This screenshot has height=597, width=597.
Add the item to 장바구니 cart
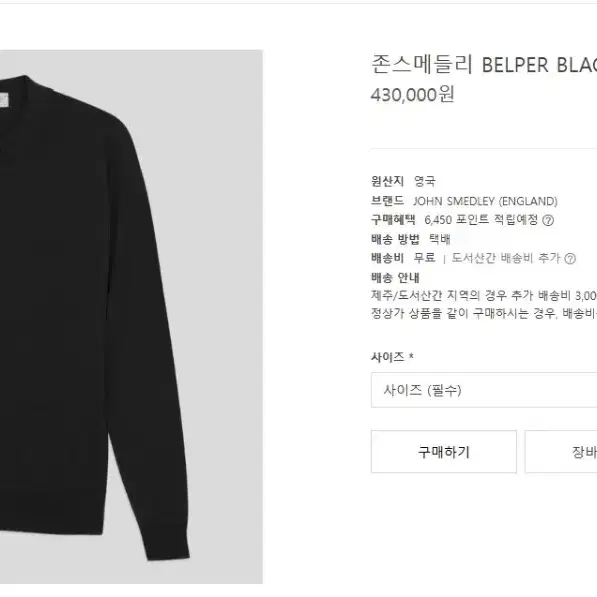[561, 452]
